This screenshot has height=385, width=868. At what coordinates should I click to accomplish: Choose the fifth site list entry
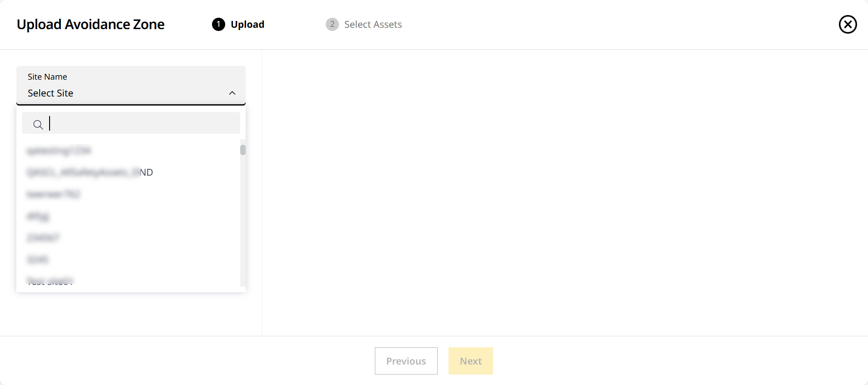[43, 238]
